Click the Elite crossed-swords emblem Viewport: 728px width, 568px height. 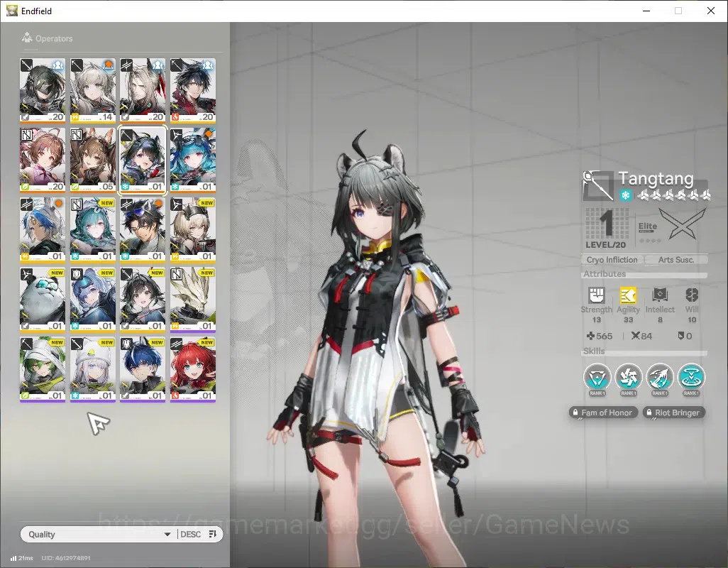(x=683, y=224)
